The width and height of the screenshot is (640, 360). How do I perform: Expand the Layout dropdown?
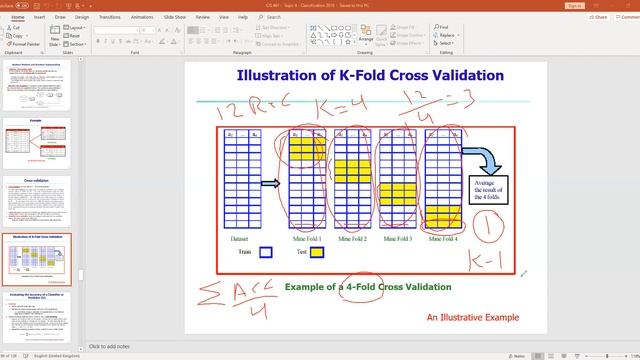[75, 27]
